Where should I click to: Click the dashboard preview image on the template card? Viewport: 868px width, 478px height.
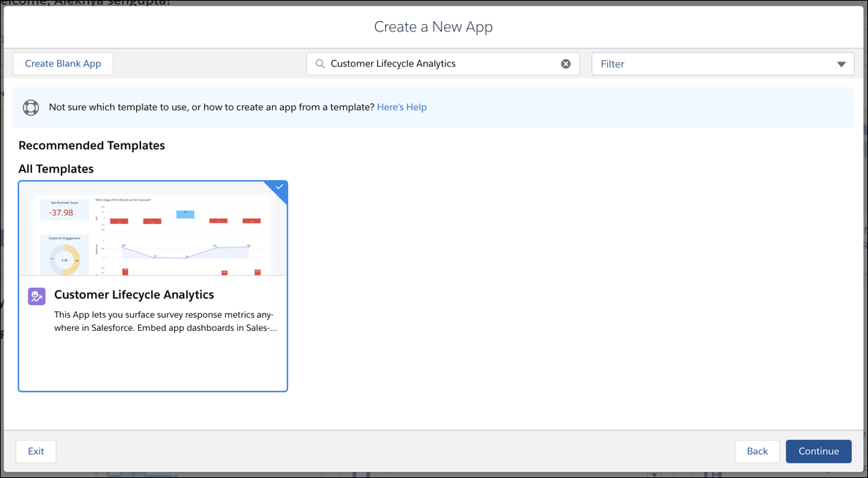[153, 229]
